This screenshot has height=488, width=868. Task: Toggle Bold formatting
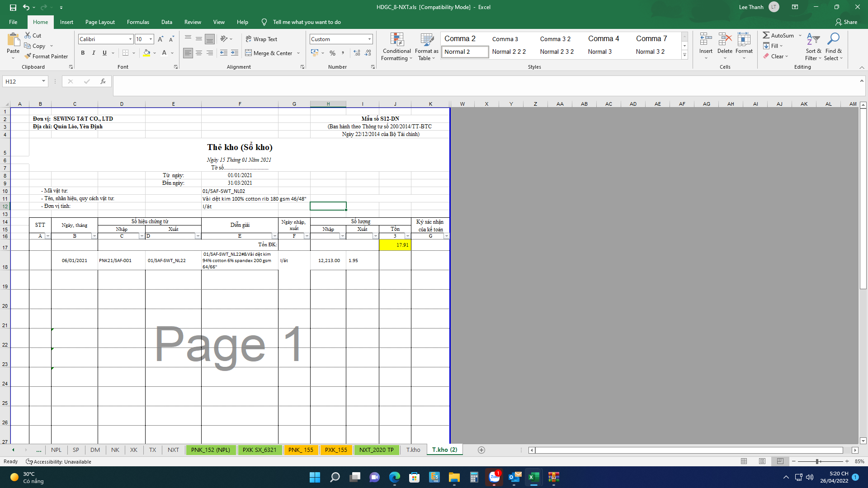click(83, 53)
